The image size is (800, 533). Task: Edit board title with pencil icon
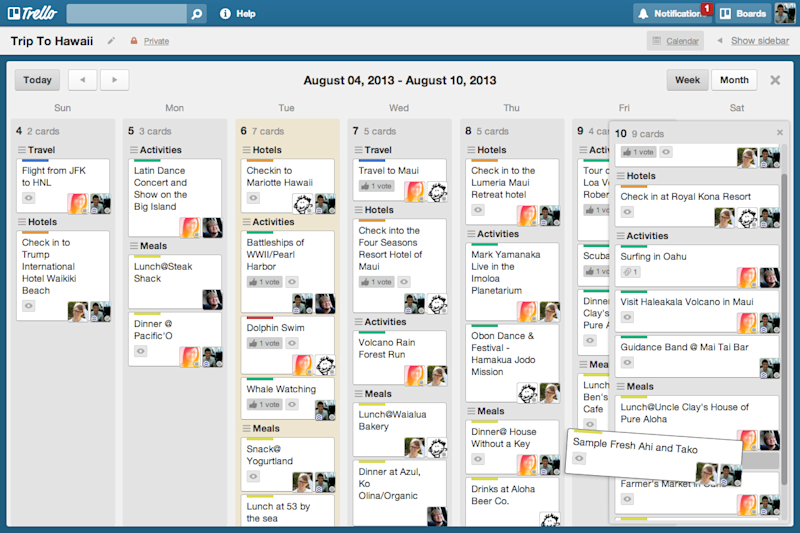(x=111, y=41)
